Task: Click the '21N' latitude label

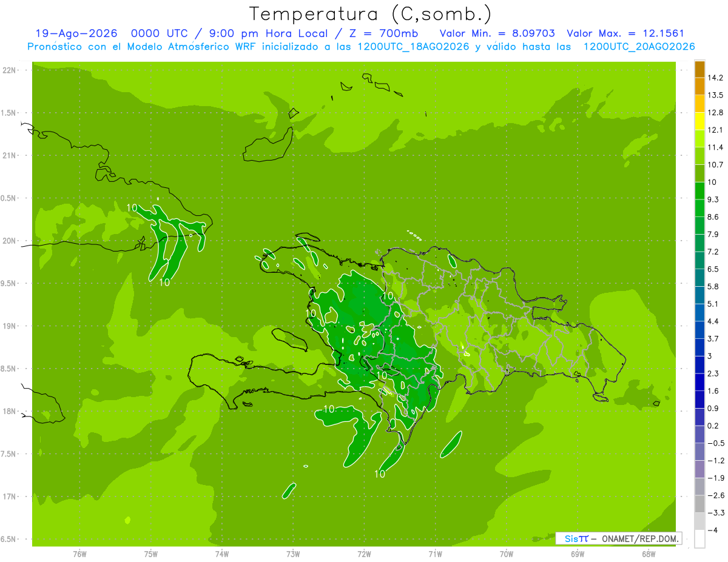Action: coord(9,155)
